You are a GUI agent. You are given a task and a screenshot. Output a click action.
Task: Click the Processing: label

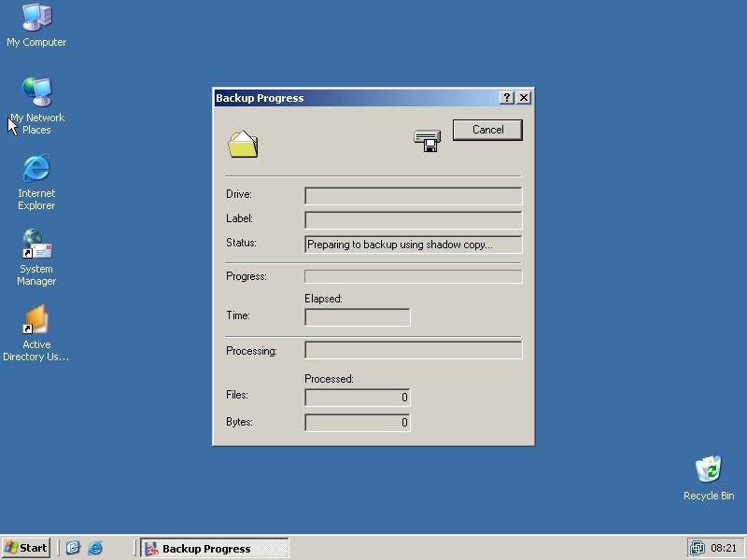click(x=251, y=351)
